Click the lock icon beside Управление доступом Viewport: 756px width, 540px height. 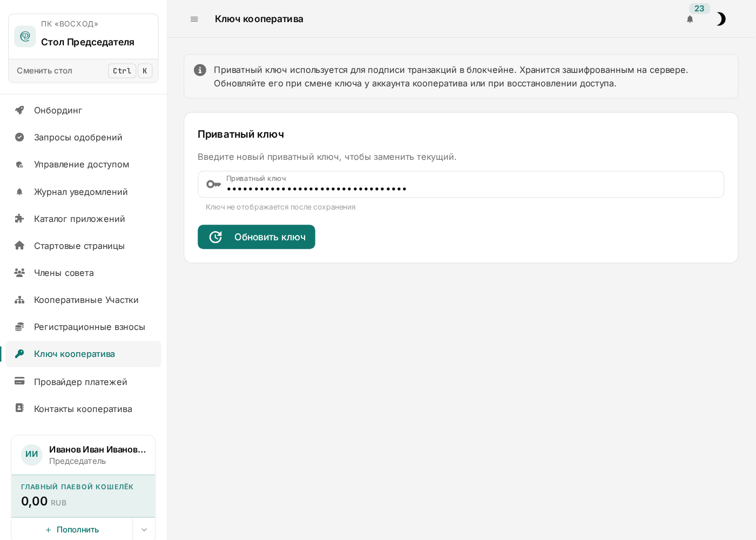coord(19,165)
